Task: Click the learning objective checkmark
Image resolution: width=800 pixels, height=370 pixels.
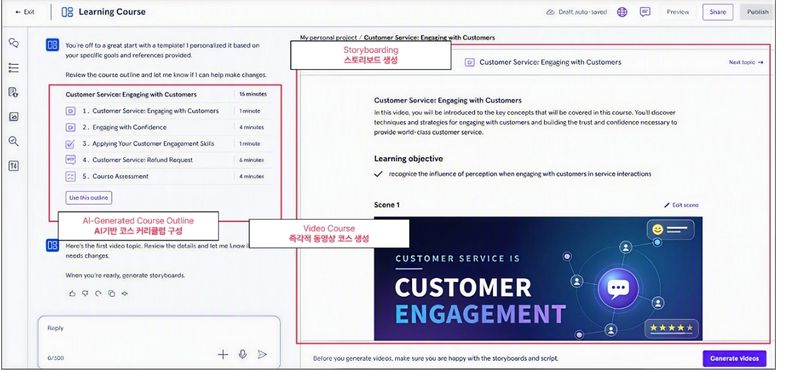Action: pyautogui.click(x=378, y=174)
